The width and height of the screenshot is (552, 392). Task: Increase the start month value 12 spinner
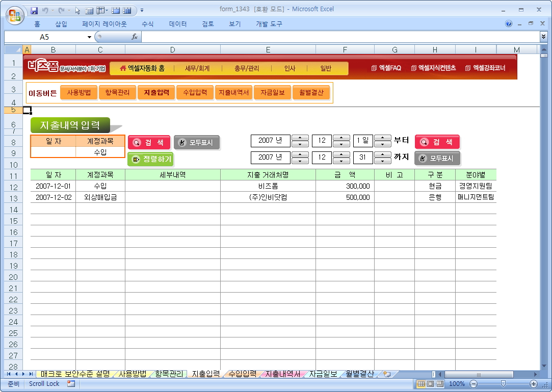click(341, 138)
